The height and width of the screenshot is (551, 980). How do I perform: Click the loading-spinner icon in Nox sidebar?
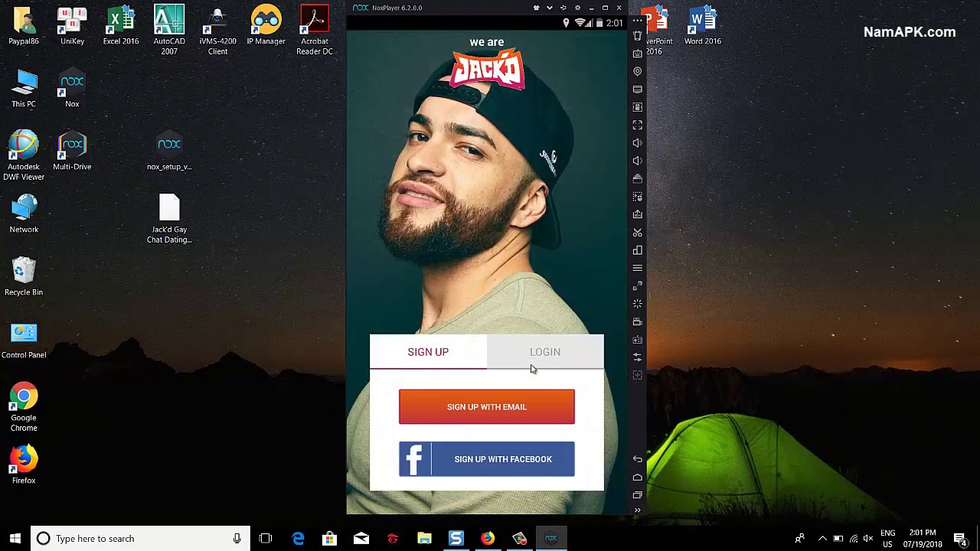(x=637, y=304)
